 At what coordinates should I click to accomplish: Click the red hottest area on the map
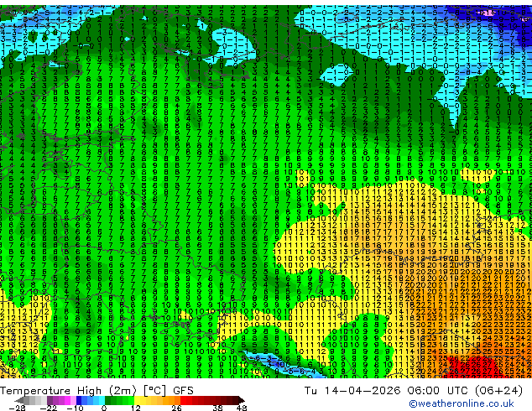[x=475, y=367]
